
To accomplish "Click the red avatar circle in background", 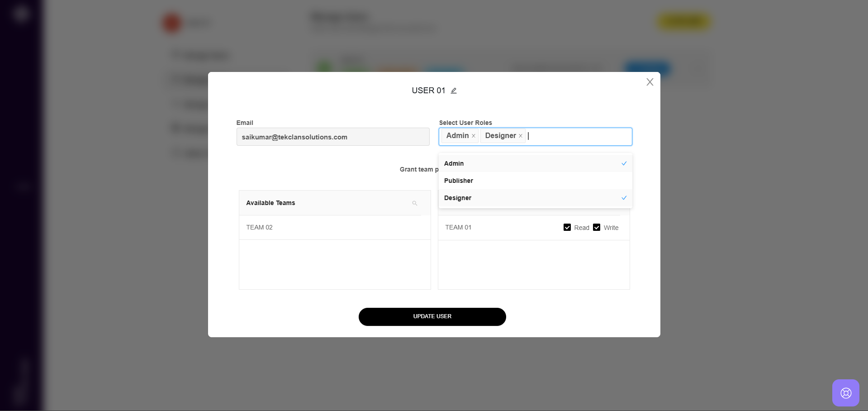I will (x=172, y=23).
